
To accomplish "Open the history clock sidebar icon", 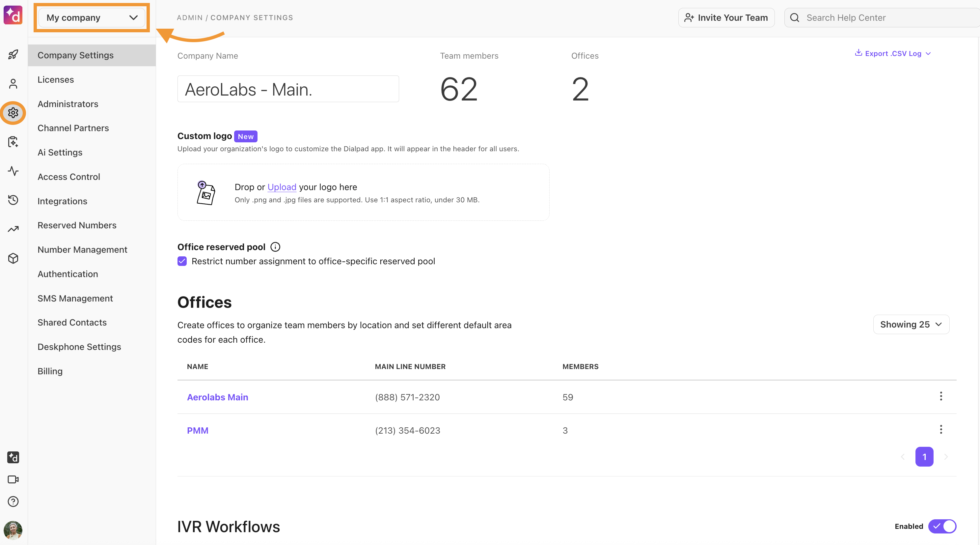I will (x=13, y=200).
